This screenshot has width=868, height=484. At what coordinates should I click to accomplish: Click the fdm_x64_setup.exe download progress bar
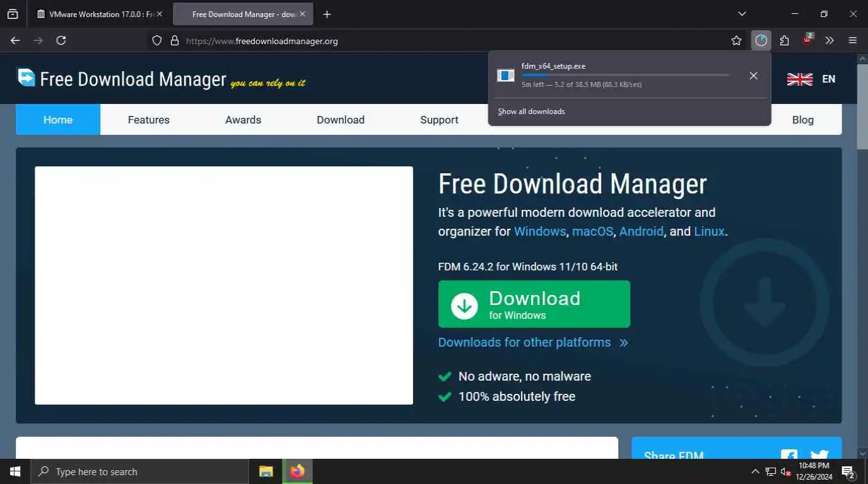coord(625,75)
